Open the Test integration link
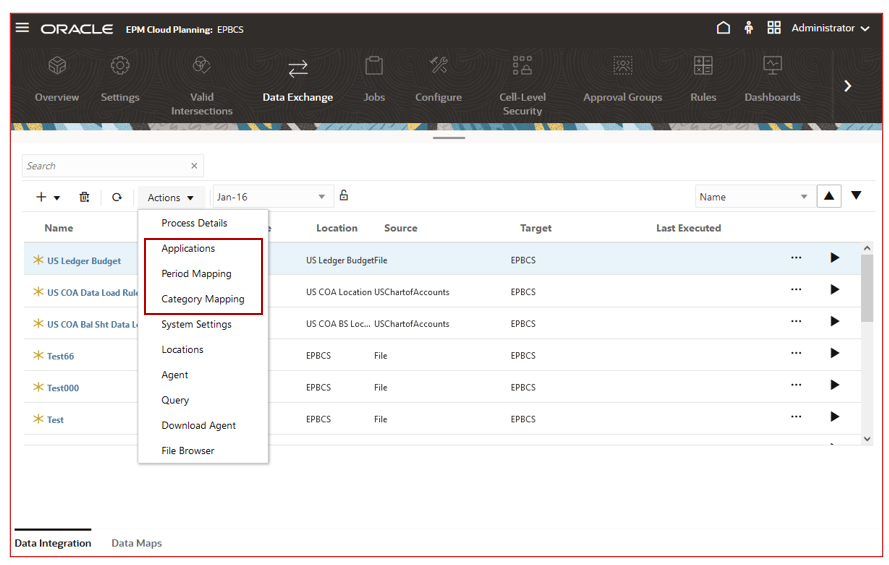The height and width of the screenshot is (565, 889). point(55,419)
